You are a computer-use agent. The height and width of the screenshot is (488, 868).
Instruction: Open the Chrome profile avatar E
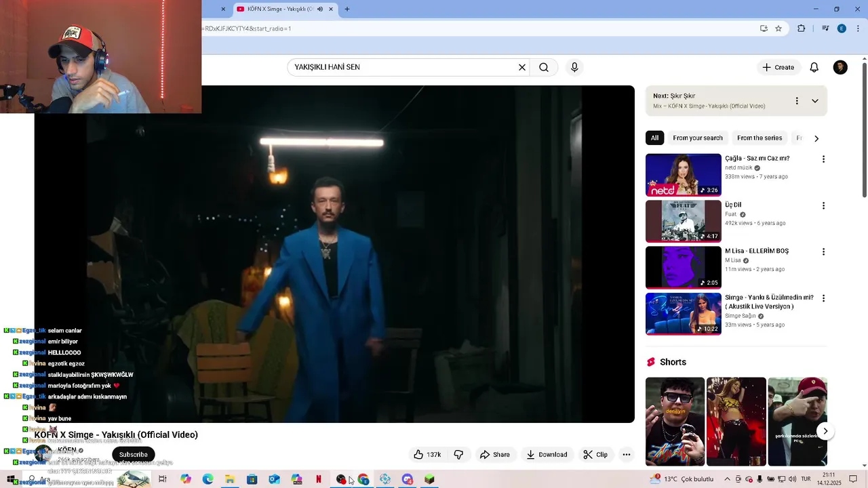[842, 28]
